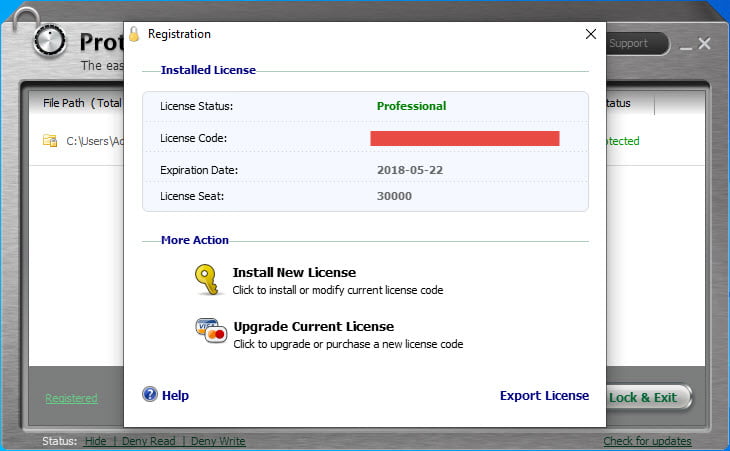Viewport: 730px width, 451px height.
Task: Click the License Code label
Action: point(193,138)
